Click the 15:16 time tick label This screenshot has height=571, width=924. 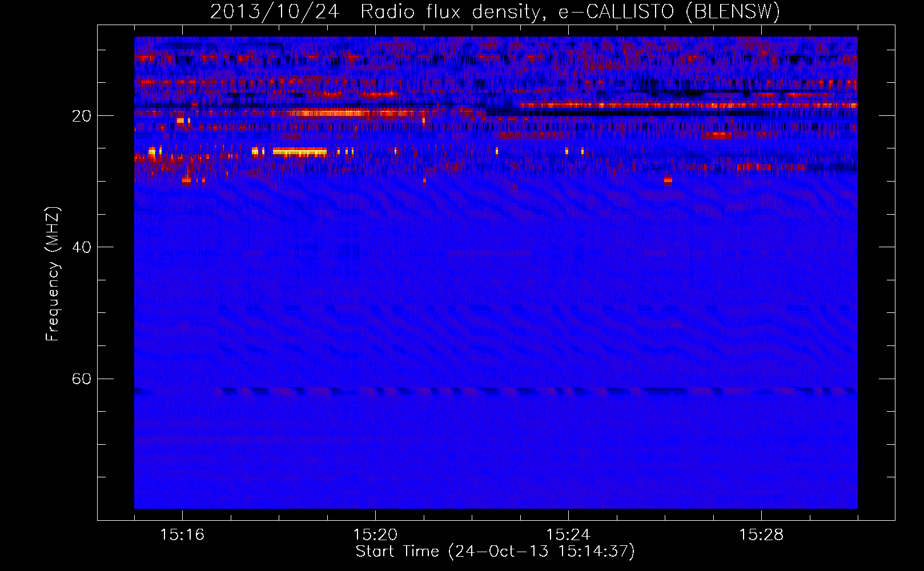(182, 534)
